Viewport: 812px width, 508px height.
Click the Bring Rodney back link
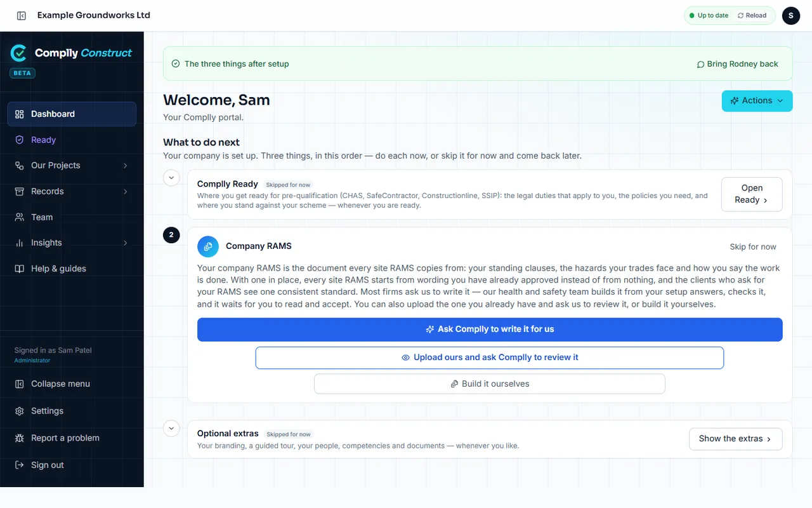click(737, 64)
